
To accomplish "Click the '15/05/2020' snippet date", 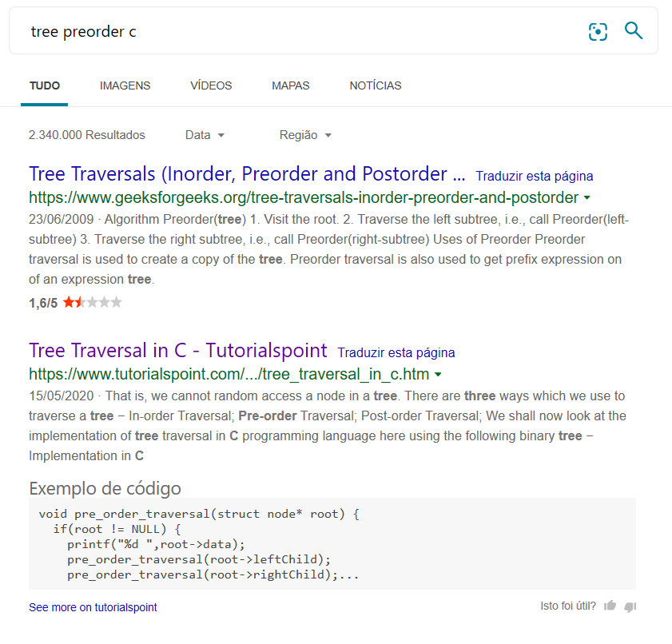I will pos(62,396).
